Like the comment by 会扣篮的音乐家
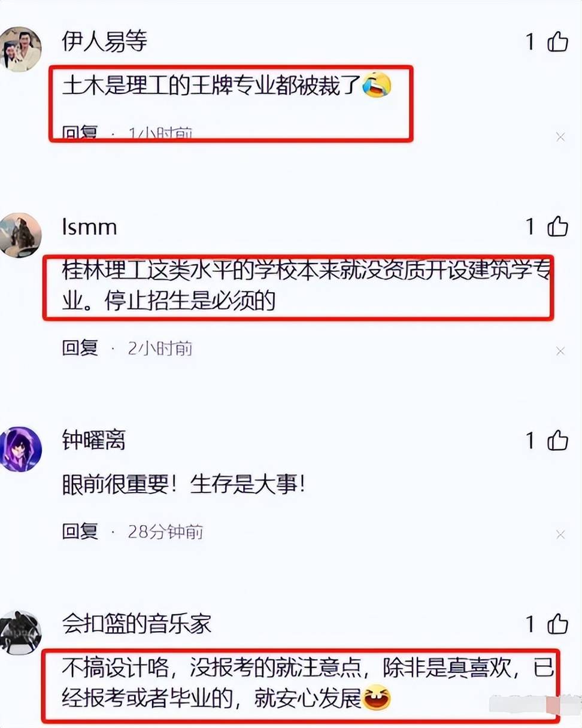 [x=557, y=624]
